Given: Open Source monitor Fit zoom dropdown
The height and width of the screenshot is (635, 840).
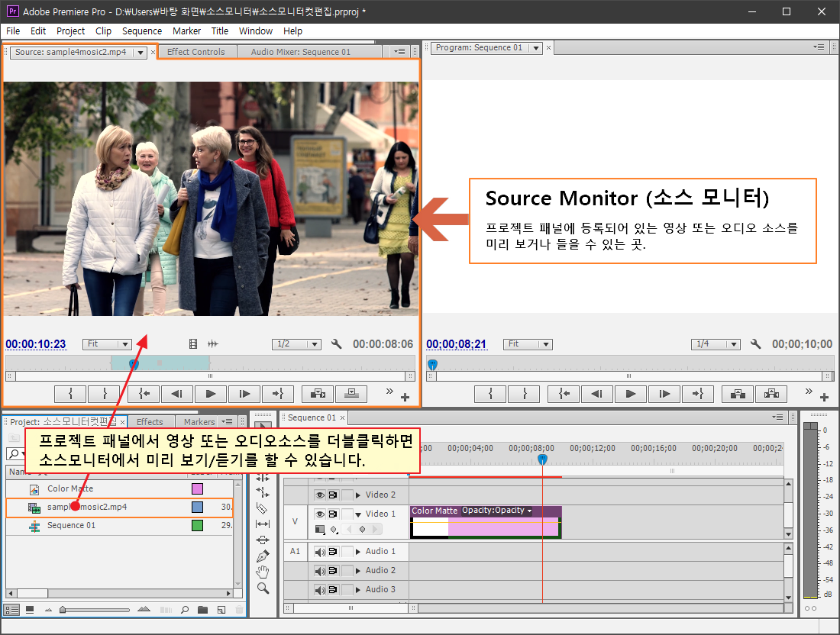Looking at the screenshot, I should tap(107, 344).
